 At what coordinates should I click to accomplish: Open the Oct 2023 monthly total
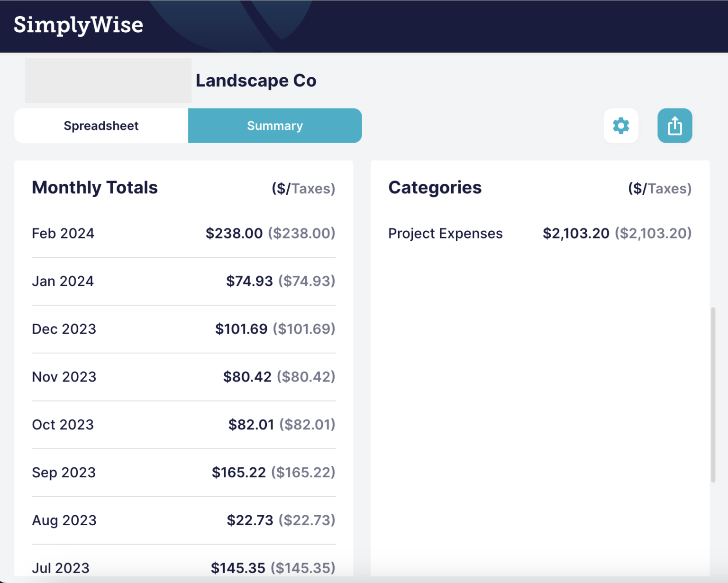[x=183, y=424]
